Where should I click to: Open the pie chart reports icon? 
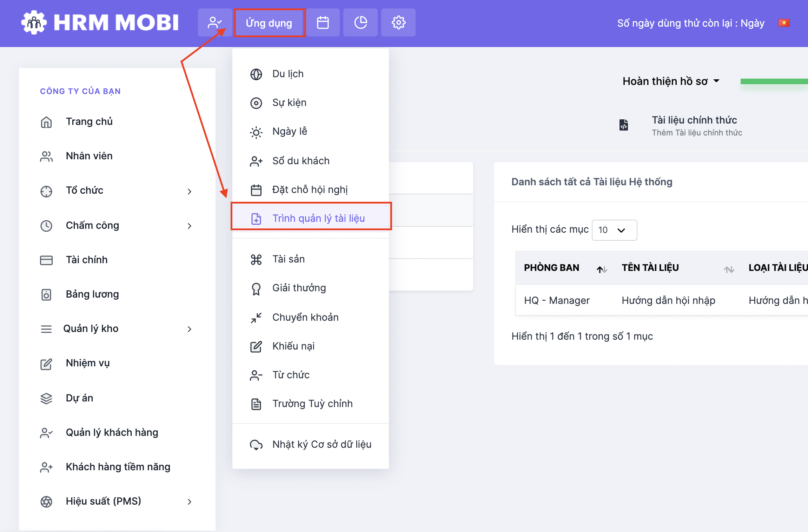(x=360, y=23)
